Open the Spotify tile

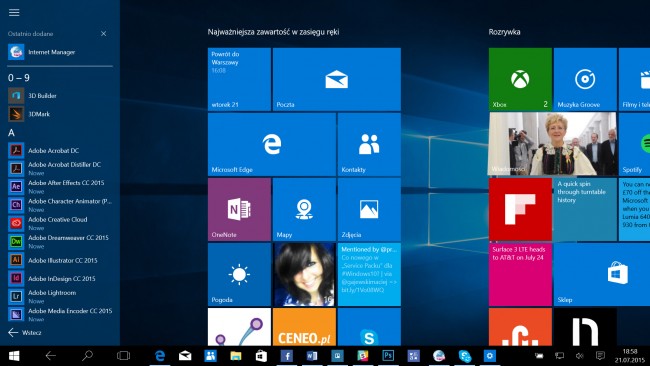pos(634,144)
